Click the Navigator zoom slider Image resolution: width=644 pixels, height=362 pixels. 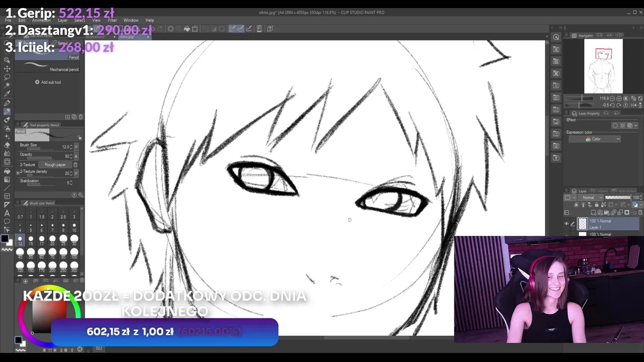coord(579,99)
